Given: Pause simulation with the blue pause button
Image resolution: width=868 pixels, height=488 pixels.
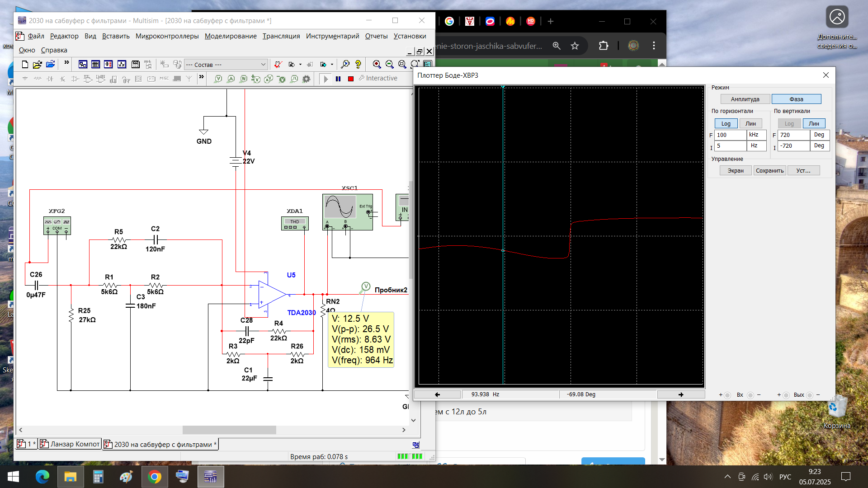Looking at the screenshot, I should pos(338,79).
